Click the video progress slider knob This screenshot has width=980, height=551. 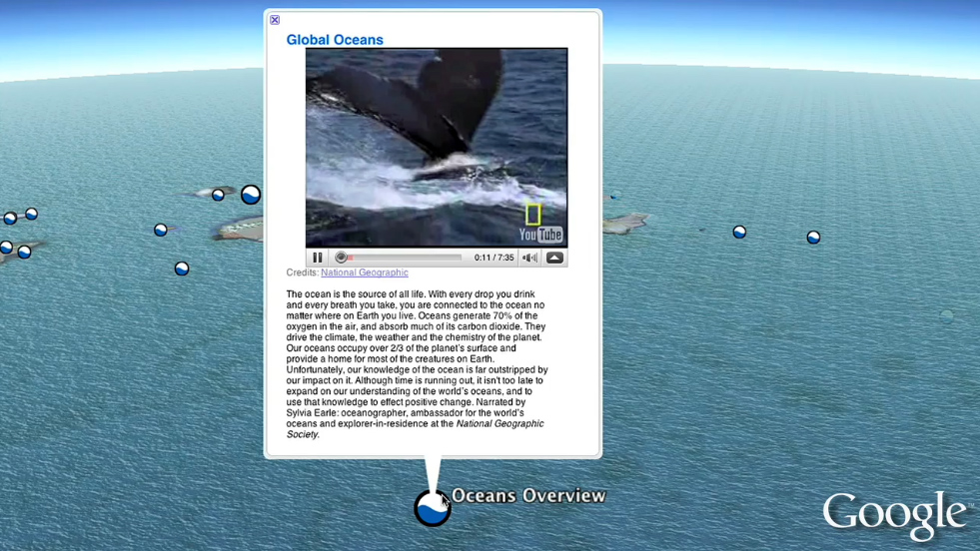click(341, 258)
